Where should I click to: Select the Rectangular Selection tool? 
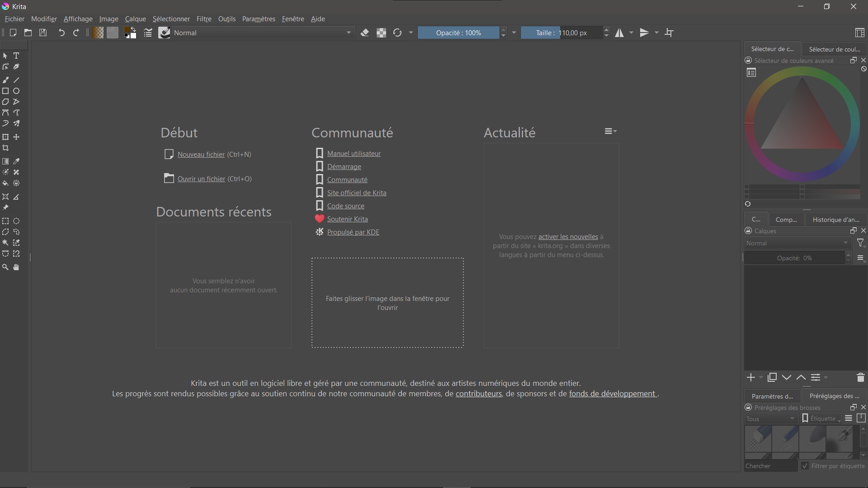point(5,221)
